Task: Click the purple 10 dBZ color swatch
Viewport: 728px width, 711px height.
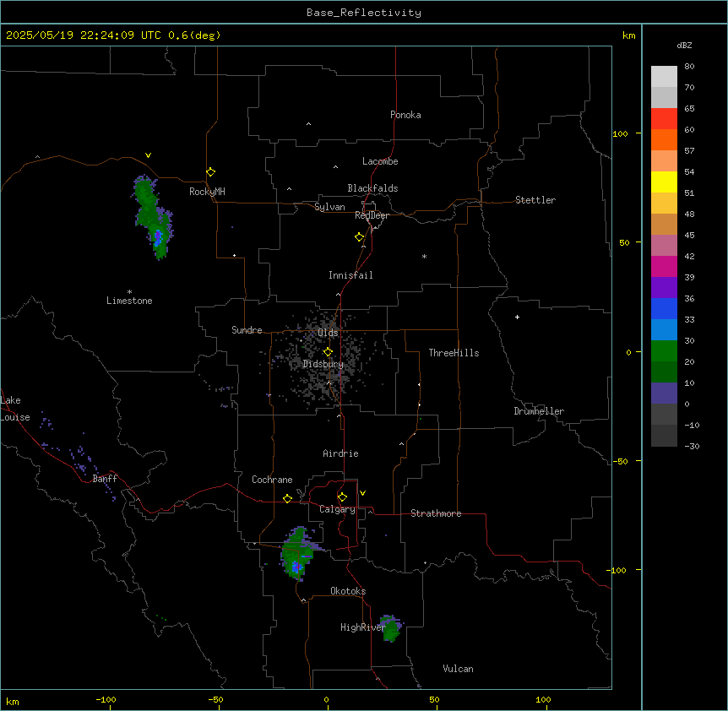Action: 664,393
